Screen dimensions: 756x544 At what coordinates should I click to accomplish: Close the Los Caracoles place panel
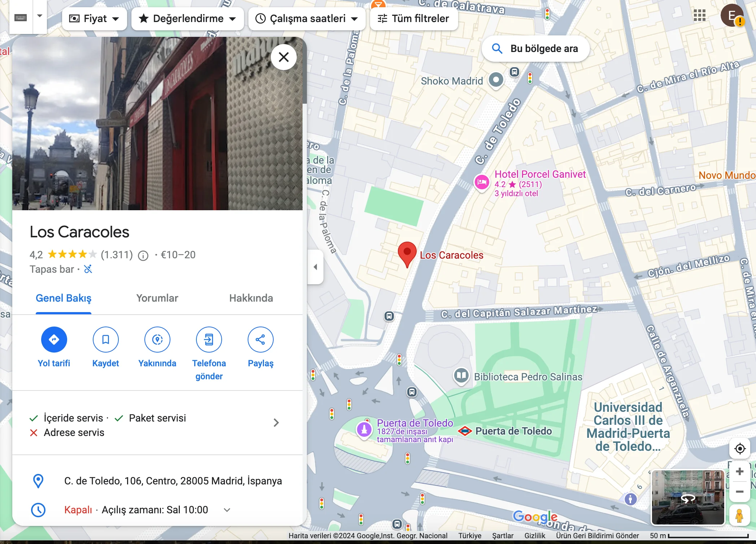[284, 57]
